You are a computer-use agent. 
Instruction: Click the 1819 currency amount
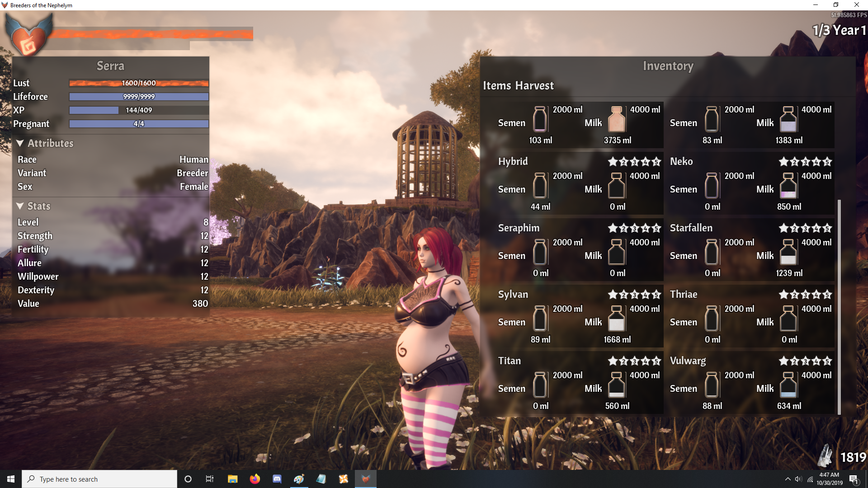[853, 457]
